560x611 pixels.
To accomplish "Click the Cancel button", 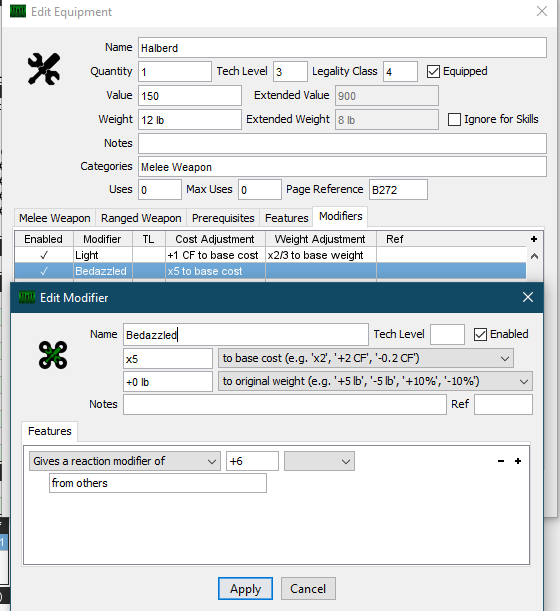I will click(x=308, y=589).
